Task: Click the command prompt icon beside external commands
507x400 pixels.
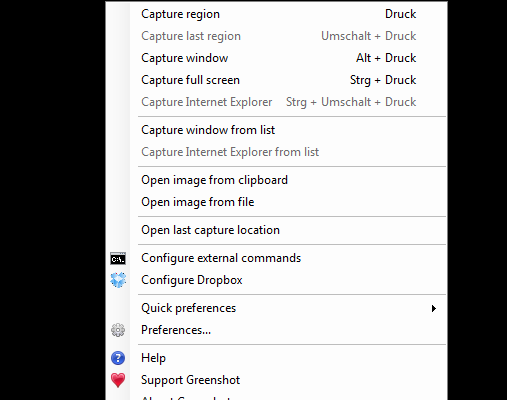Action: point(118,258)
